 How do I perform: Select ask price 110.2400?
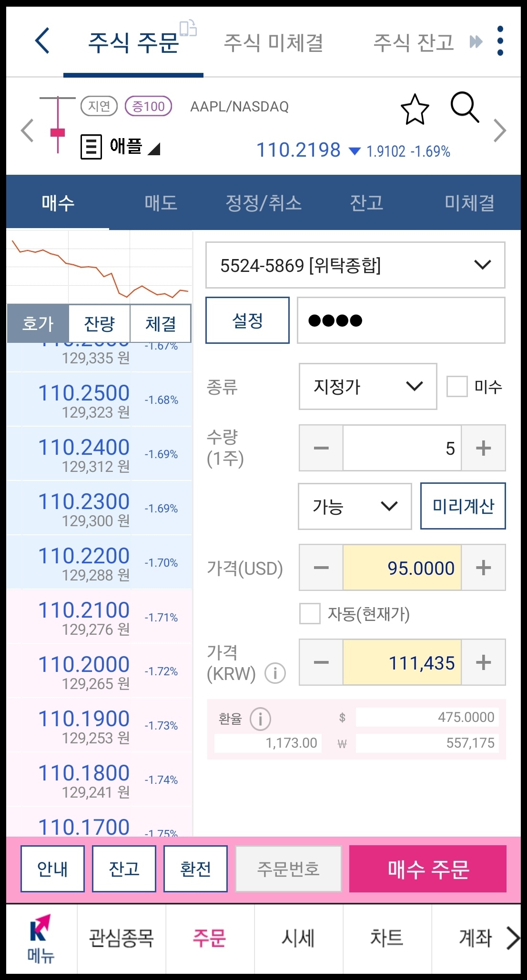pyautogui.click(x=99, y=453)
